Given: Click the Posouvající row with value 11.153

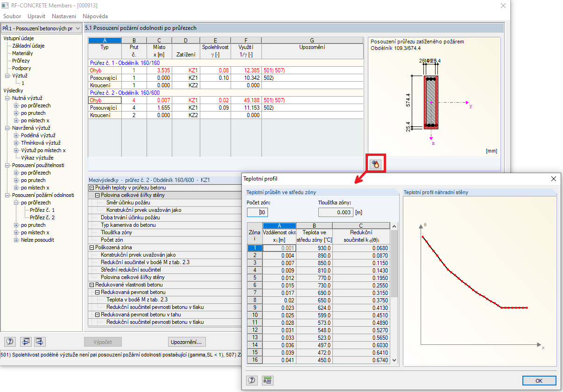Looking at the screenshot, I should 225,108.
